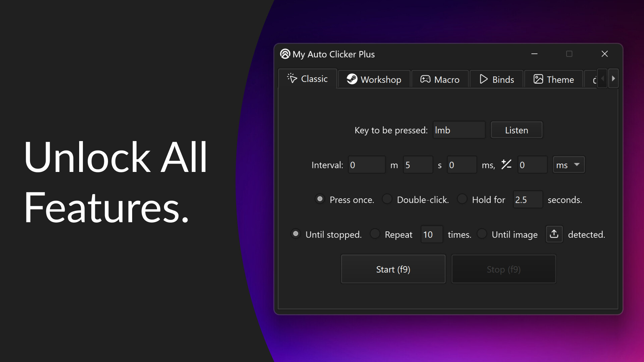Screen dimensions: 644x362
Task: Open the ms unit dropdown
Action: tap(569, 165)
